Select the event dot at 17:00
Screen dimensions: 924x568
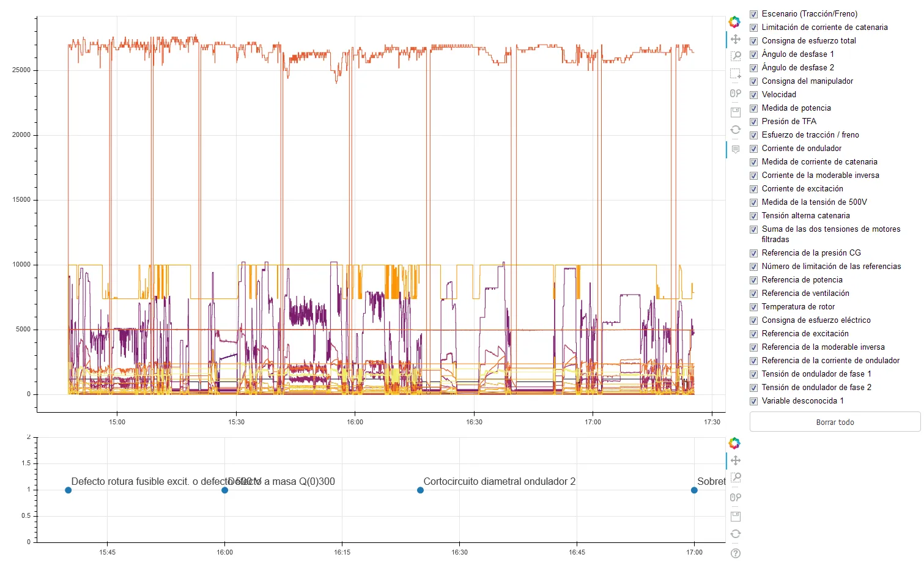pos(694,490)
